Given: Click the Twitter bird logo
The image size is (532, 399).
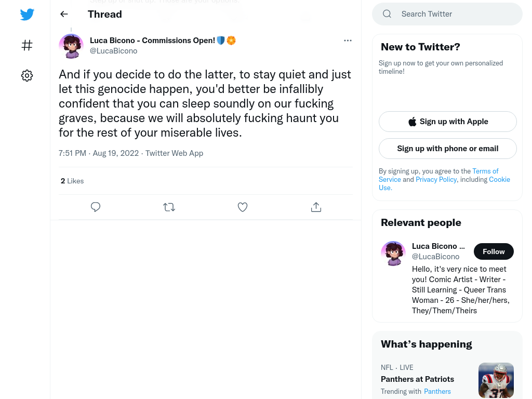Looking at the screenshot, I should tap(27, 14).
